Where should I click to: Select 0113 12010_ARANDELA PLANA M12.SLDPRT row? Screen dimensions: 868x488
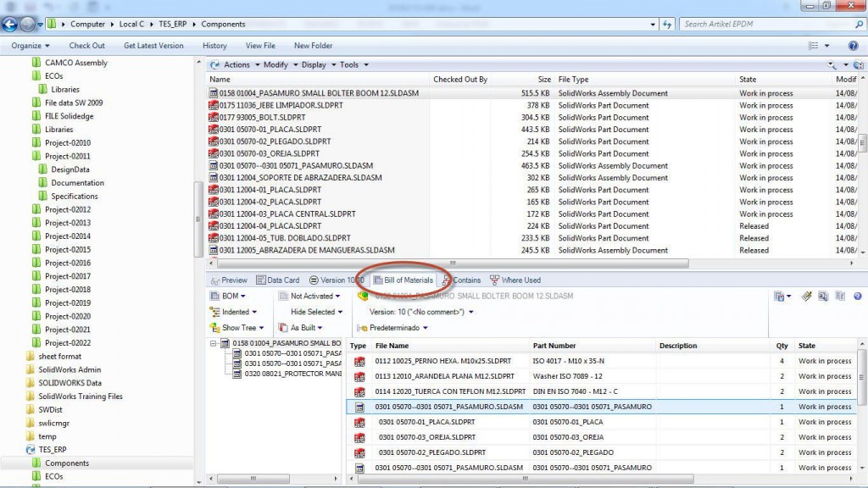coord(444,376)
